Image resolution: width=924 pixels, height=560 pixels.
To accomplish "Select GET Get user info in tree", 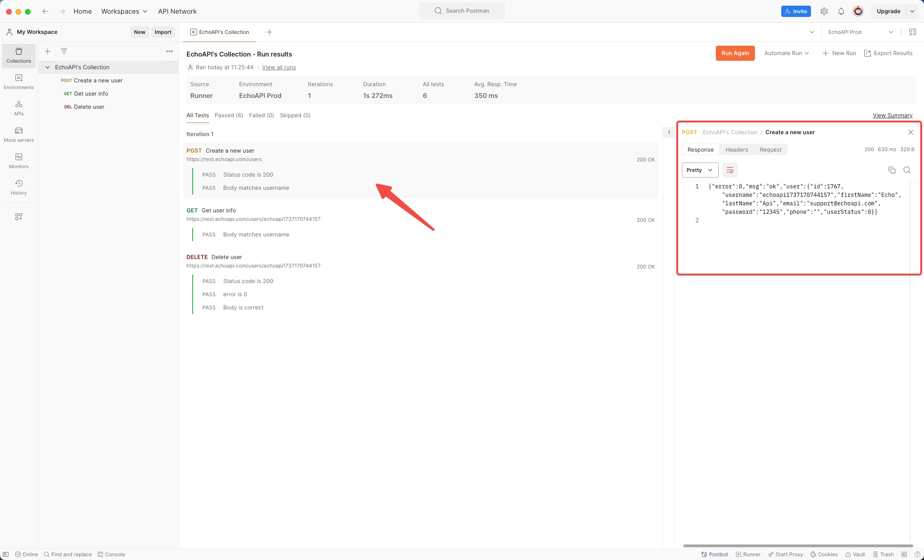I will click(x=108, y=94).
